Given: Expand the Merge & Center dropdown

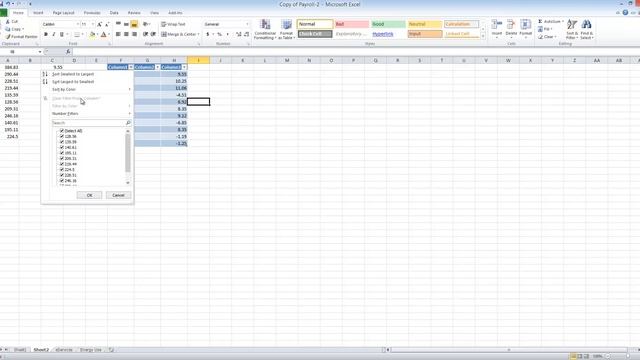Looking at the screenshot, I should click(x=198, y=34).
